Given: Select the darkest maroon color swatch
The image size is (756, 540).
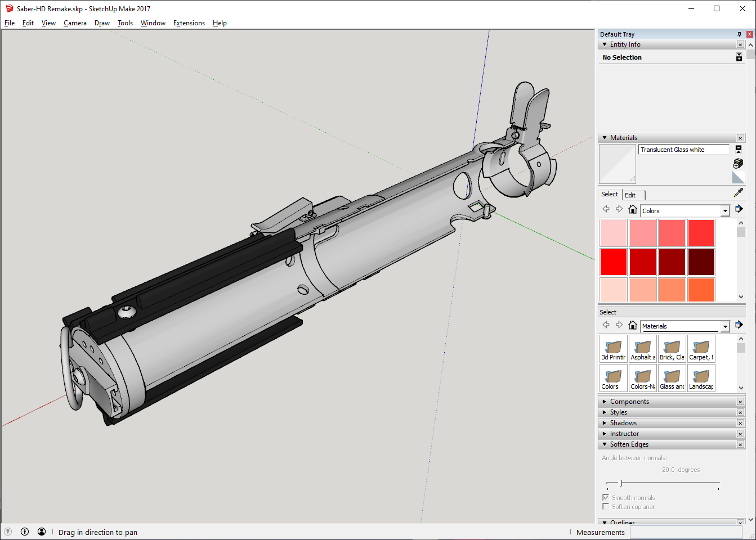Looking at the screenshot, I should point(701,262).
